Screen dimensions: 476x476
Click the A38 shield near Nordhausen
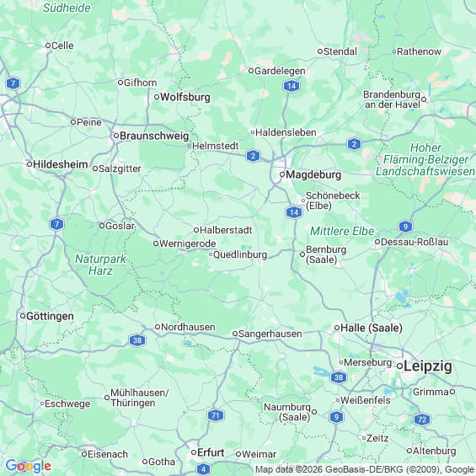pos(137,340)
